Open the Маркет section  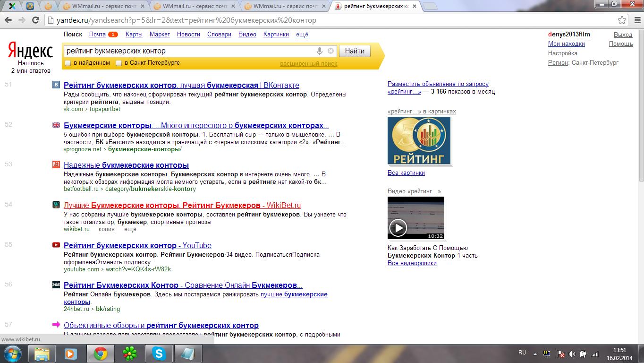(160, 35)
